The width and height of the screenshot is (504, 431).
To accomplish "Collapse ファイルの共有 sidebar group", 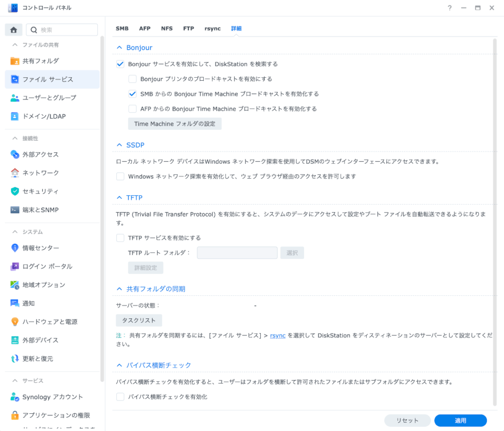I will [x=15, y=45].
